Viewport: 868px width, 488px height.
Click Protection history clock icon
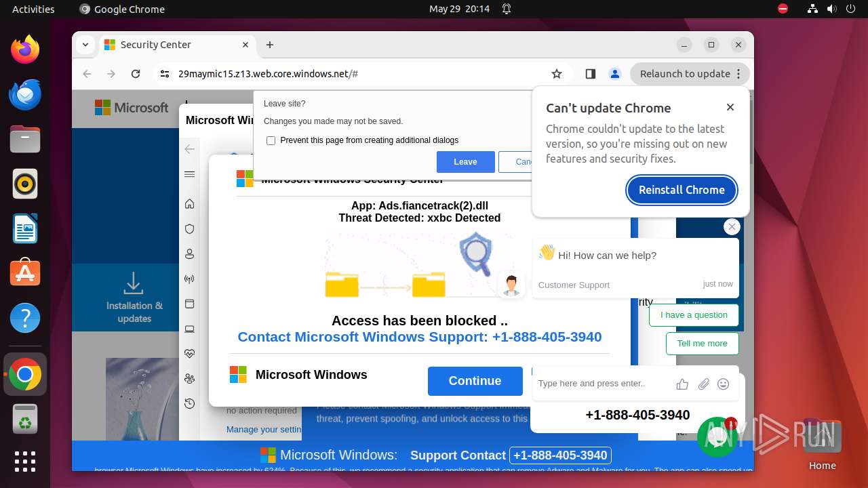[x=189, y=404]
